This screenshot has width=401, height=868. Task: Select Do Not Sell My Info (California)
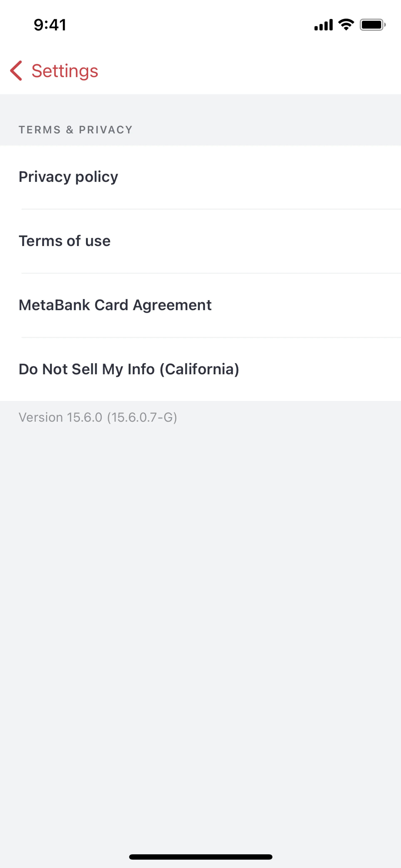click(x=200, y=369)
